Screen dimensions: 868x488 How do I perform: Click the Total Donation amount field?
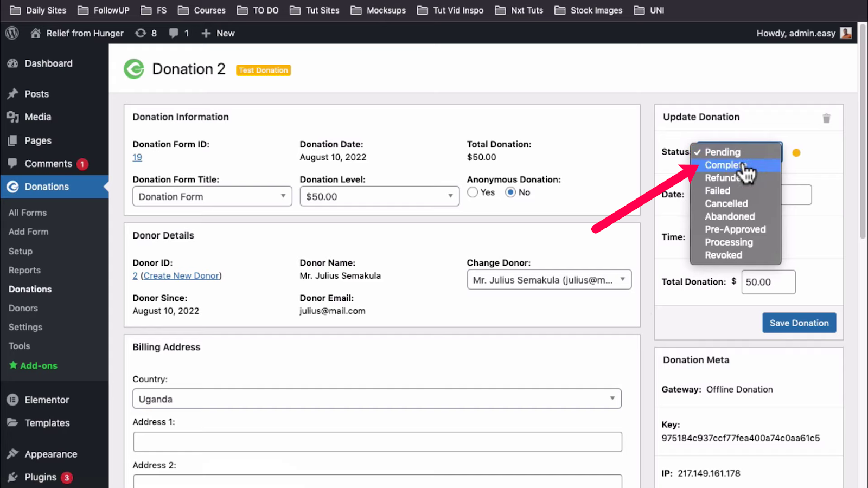coord(768,282)
